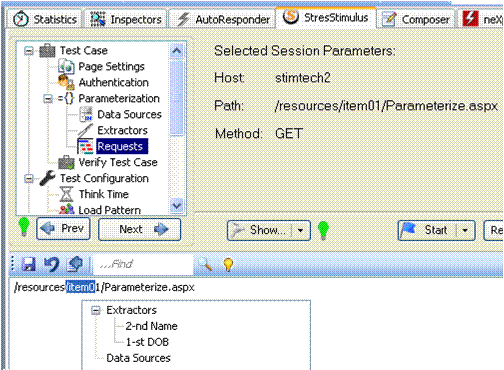504x370 pixels.
Task: Click the Inspectors tab icon
Action: click(98, 19)
